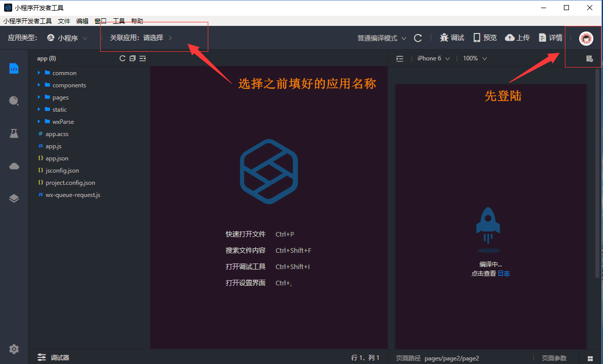
Task: Toggle the 调试器 debugger panel
Action: (53, 358)
